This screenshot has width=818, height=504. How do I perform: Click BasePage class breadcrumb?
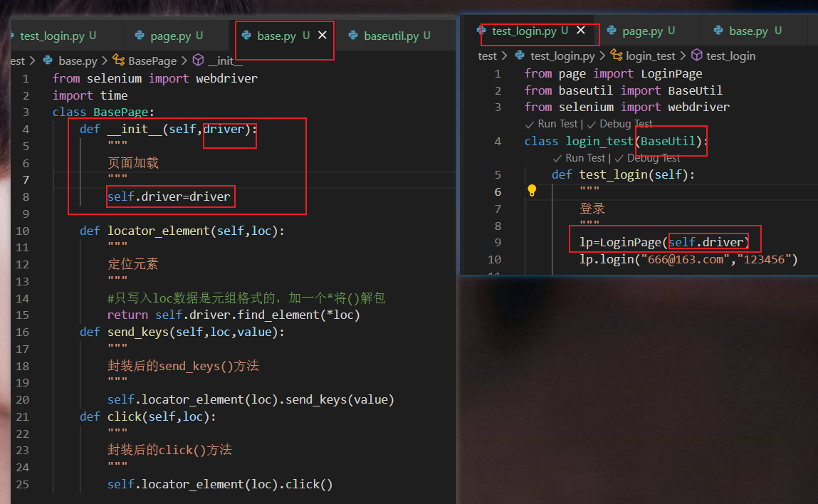152,61
